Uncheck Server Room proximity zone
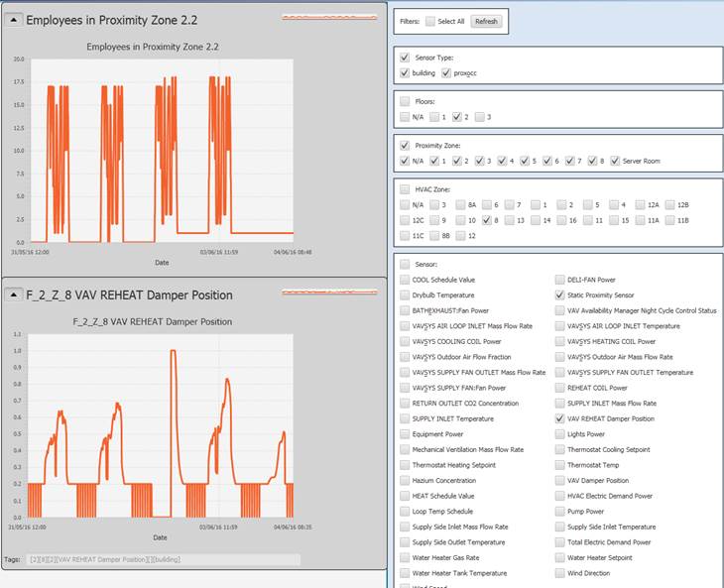 click(x=616, y=161)
